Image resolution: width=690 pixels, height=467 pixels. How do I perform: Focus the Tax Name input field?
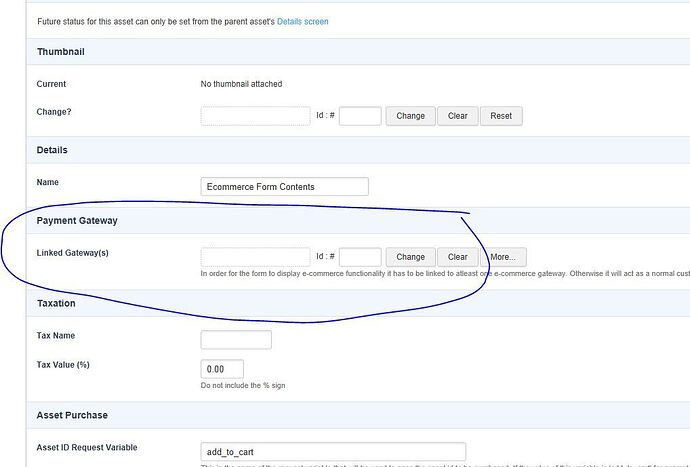pyautogui.click(x=236, y=340)
